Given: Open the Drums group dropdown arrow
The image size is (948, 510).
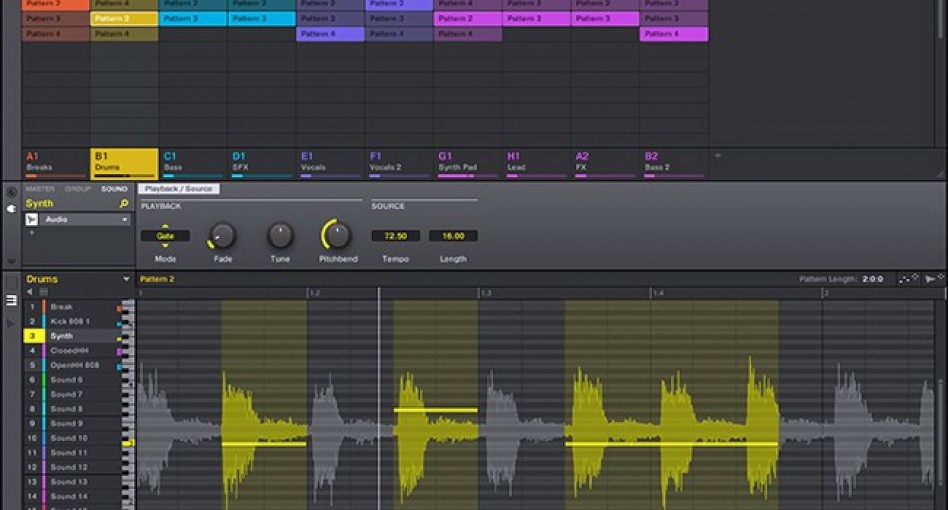Looking at the screenshot, I should coord(126,279).
